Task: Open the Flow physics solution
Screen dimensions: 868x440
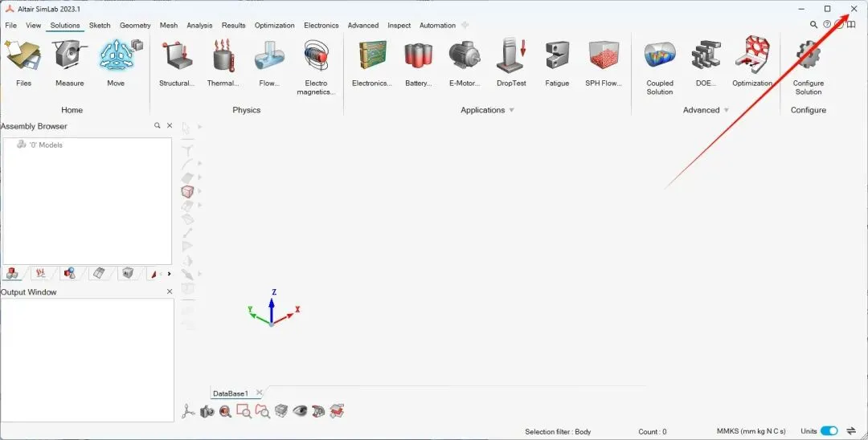Action: (x=269, y=63)
